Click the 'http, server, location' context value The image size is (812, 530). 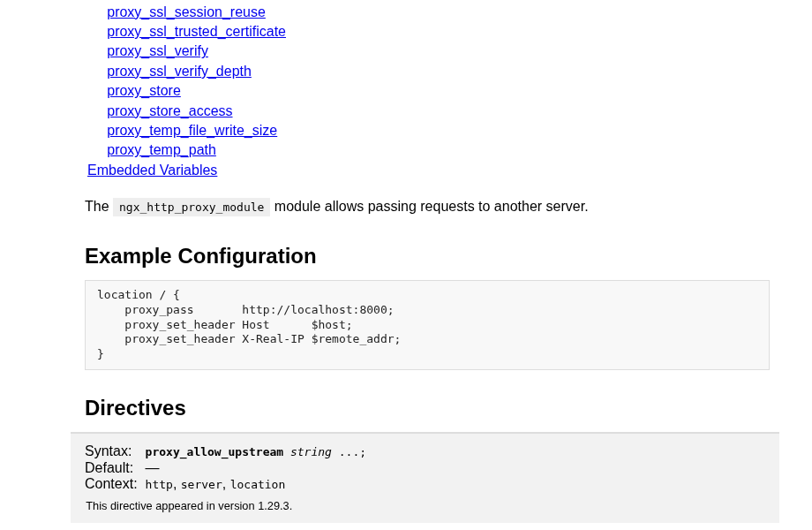[214, 485]
